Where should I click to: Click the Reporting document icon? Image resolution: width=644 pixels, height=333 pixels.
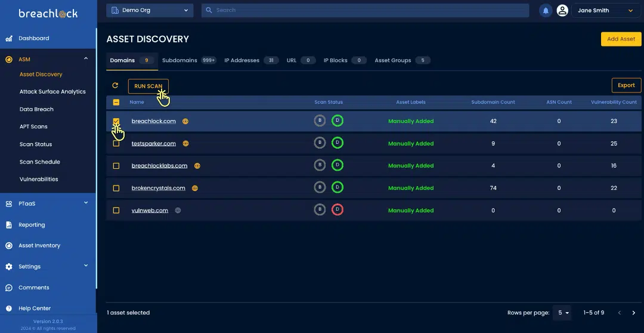[x=8, y=225]
